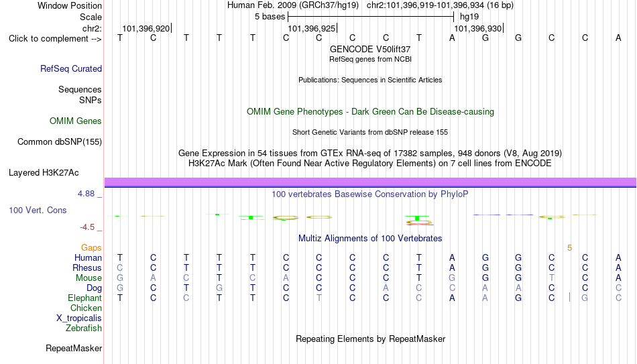This screenshot has height=364, width=637.
Task: Click '100 vertebrates Basewise Conservation by PhyloP' title
Action: [x=370, y=194]
